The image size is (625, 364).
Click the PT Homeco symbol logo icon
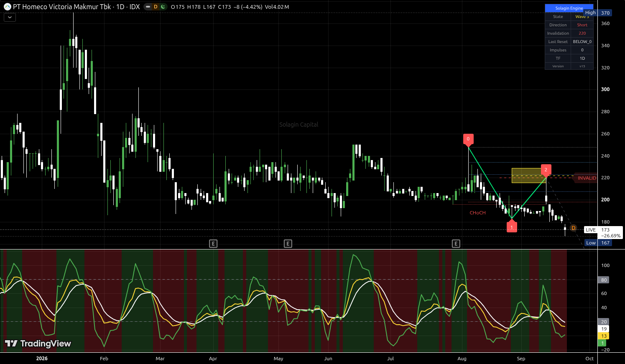pos(7,7)
